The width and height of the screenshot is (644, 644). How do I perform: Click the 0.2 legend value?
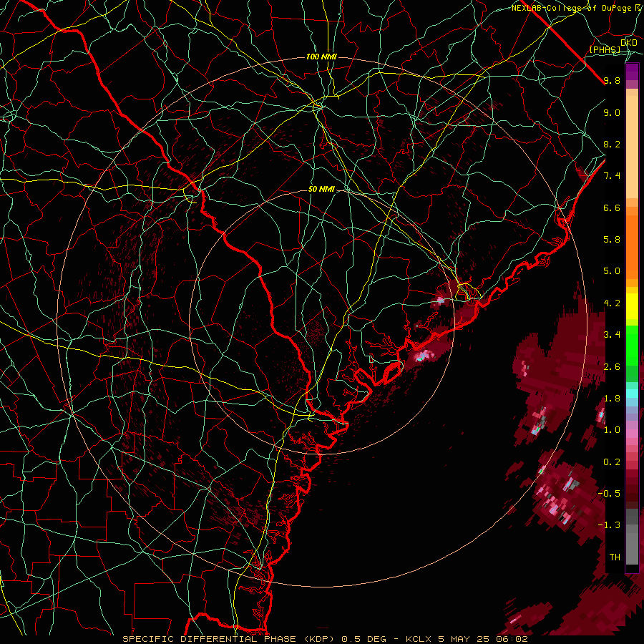(612, 462)
